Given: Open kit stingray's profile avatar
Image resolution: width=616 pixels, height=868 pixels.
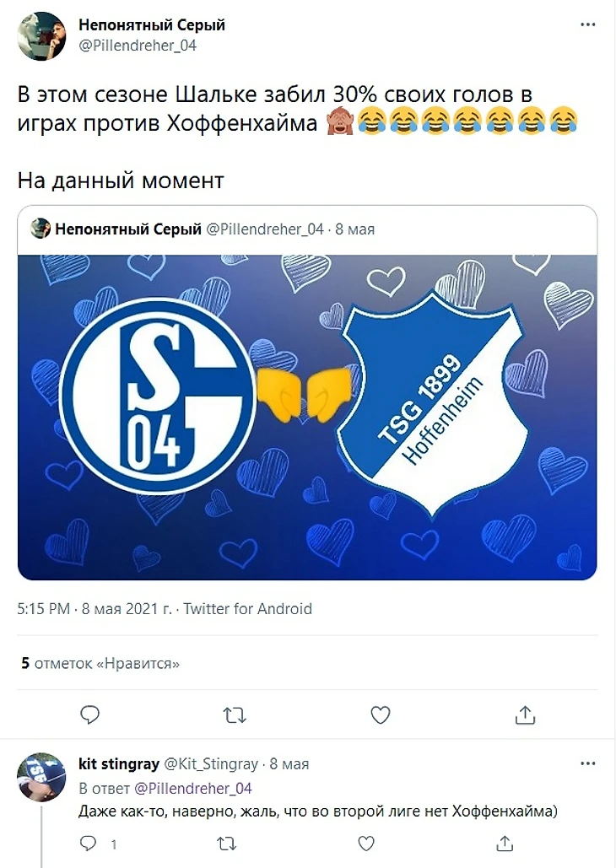Looking at the screenshot, I should pos(41,776).
